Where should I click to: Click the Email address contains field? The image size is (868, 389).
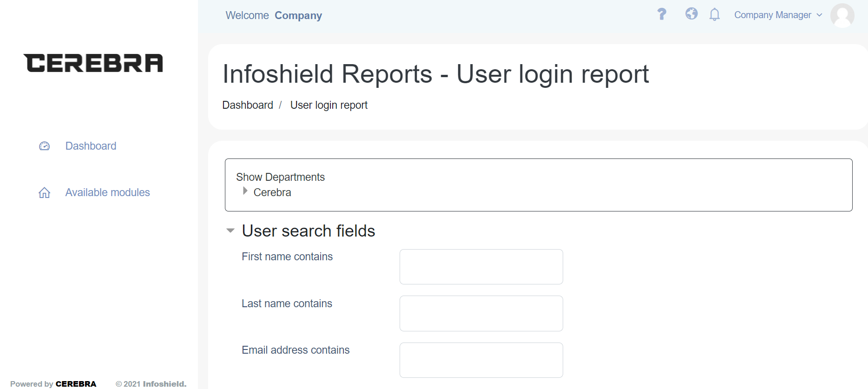point(481,360)
